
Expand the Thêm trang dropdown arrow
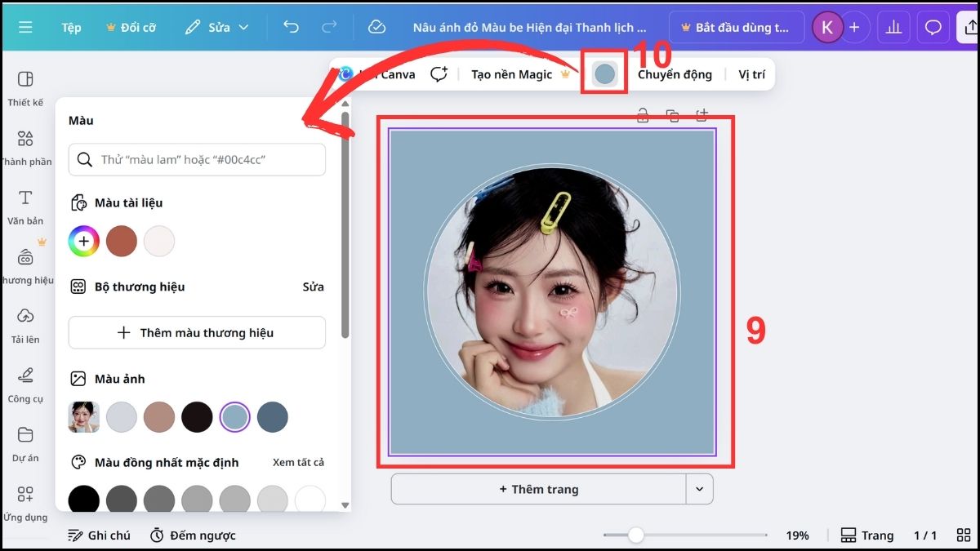click(699, 488)
